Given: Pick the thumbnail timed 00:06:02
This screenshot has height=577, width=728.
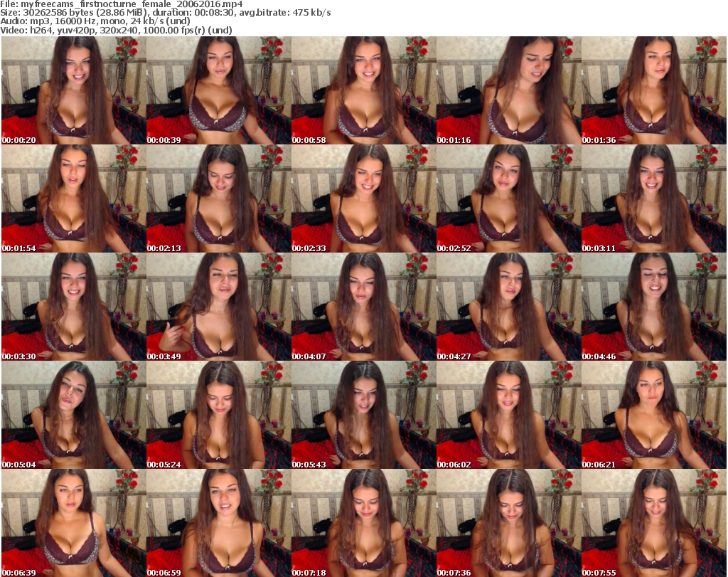Looking at the screenshot, I should pyautogui.click(x=508, y=415).
